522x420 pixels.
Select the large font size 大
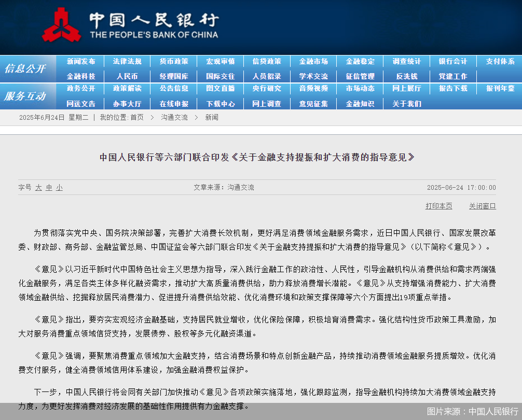(x=38, y=187)
